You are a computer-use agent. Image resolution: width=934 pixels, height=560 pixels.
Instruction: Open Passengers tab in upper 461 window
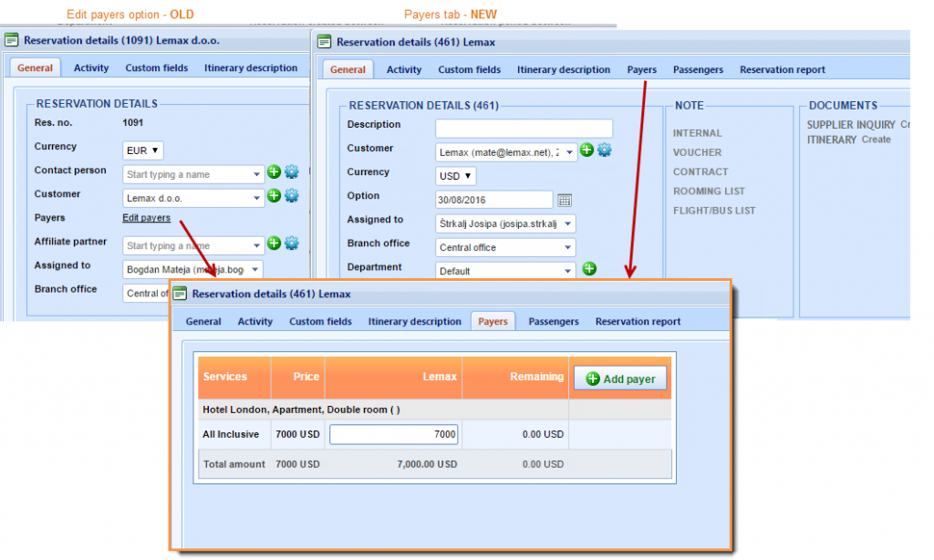(698, 69)
